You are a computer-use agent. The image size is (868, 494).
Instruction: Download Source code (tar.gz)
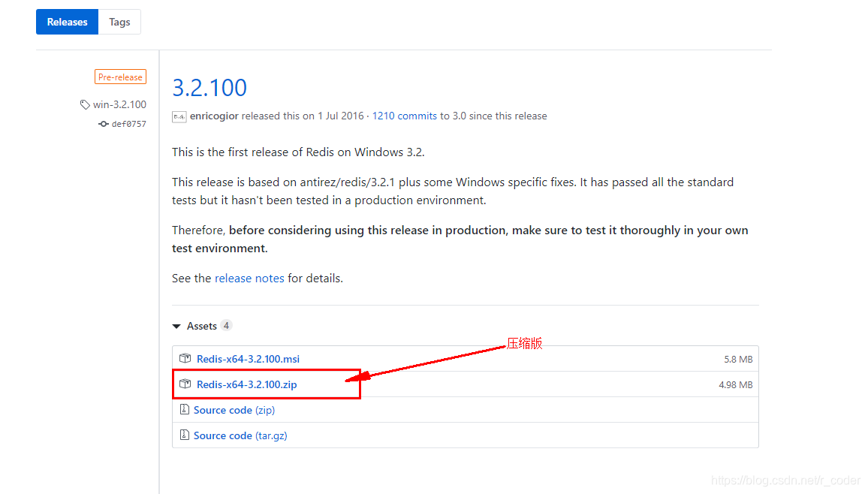(x=240, y=435)
